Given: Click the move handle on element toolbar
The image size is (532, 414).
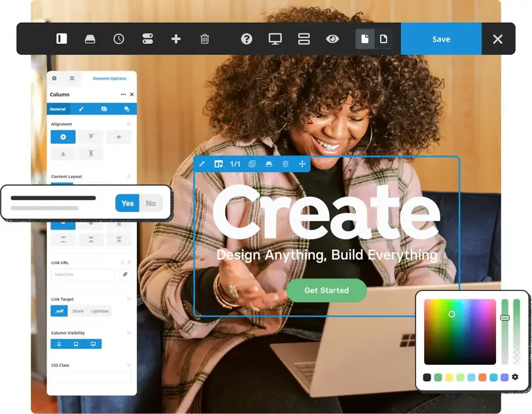Looking at the screenshot, I should point(302,164).
